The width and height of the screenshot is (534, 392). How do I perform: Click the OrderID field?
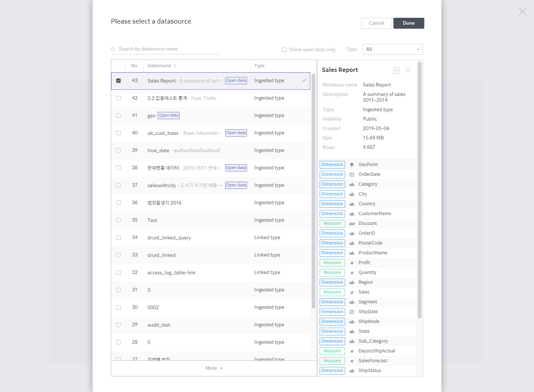click(367, 234)
